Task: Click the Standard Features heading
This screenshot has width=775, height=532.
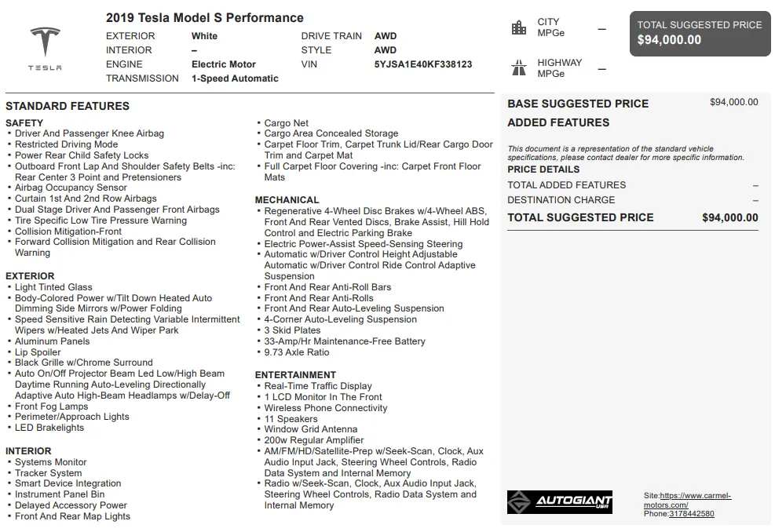Action: pyautogui.click(x=68, y=106)
